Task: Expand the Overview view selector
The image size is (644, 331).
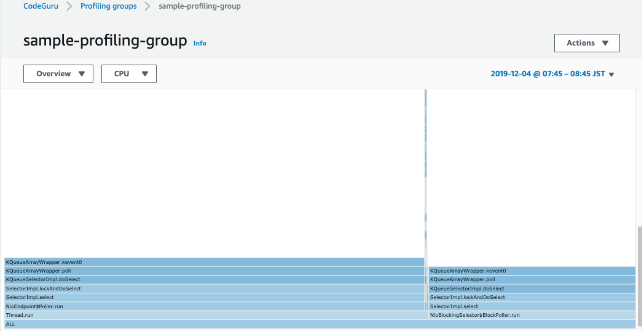Action: (x=58, y=74)
